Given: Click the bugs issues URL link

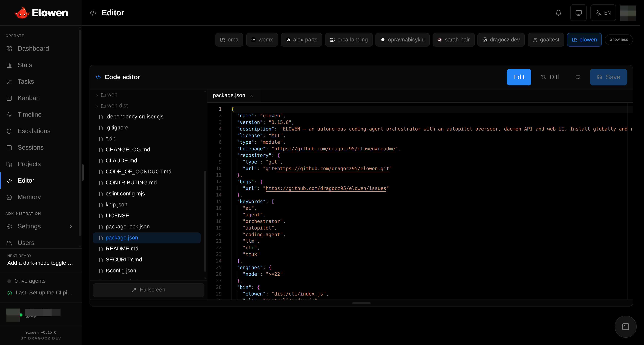Looking at the screenshot, I should [x=326, y=188].
